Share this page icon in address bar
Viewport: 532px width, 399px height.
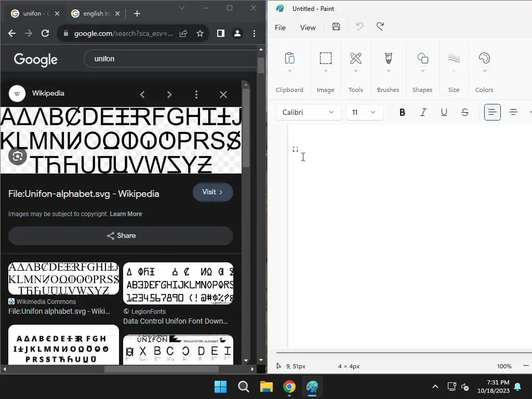pyautogui.click(x=183, y=33)
